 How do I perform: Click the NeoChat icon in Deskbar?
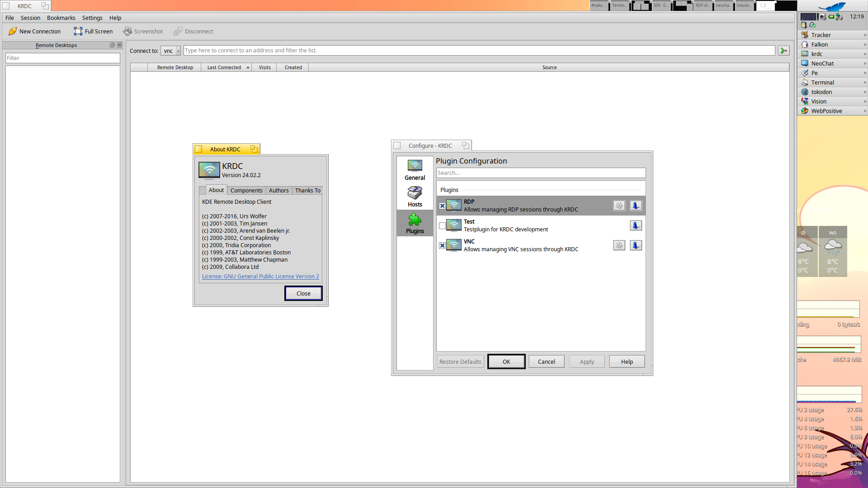click(x=805, y=63)
